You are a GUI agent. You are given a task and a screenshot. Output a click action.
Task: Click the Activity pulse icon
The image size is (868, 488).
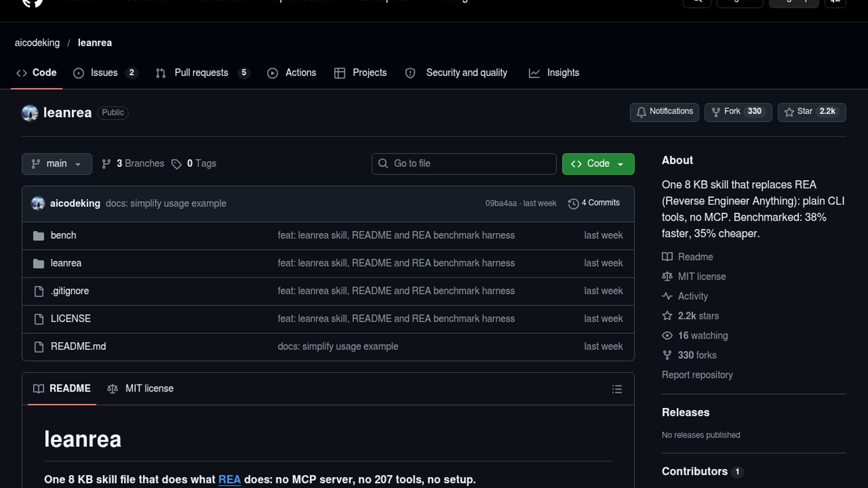click(667, 296)
